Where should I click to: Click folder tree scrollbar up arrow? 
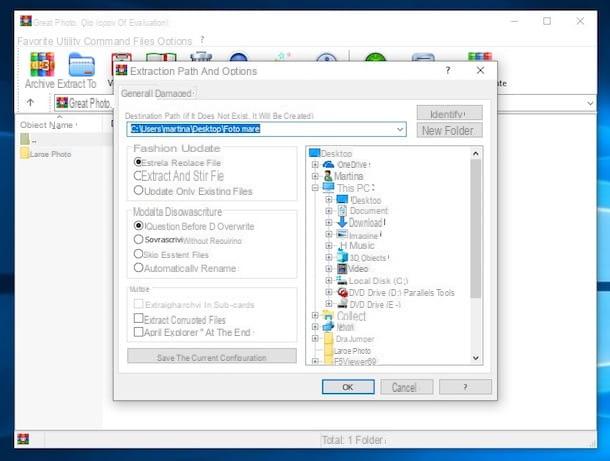click(475, 154)
